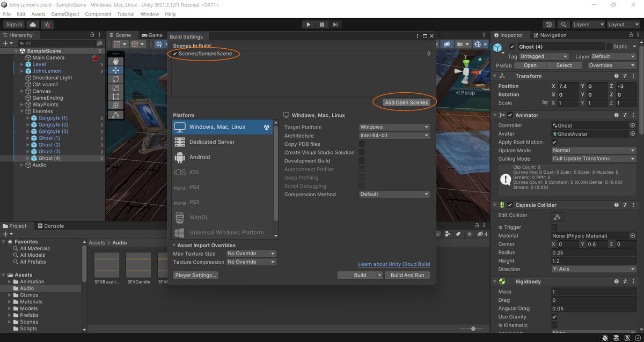Collapse the Enemies object in Hierarchy
Image resolution: width=644 pixels, height=342 pixels.
tap(23, 111)
